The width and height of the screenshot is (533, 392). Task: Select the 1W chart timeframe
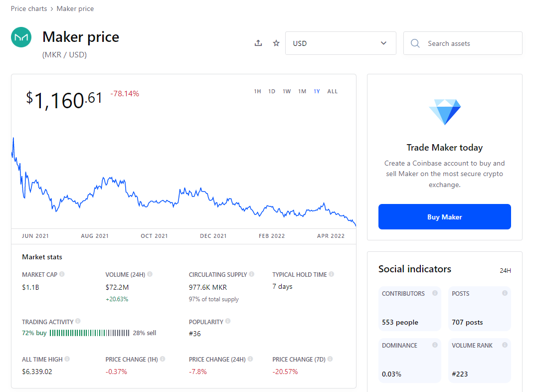click(x=287, y=91)
